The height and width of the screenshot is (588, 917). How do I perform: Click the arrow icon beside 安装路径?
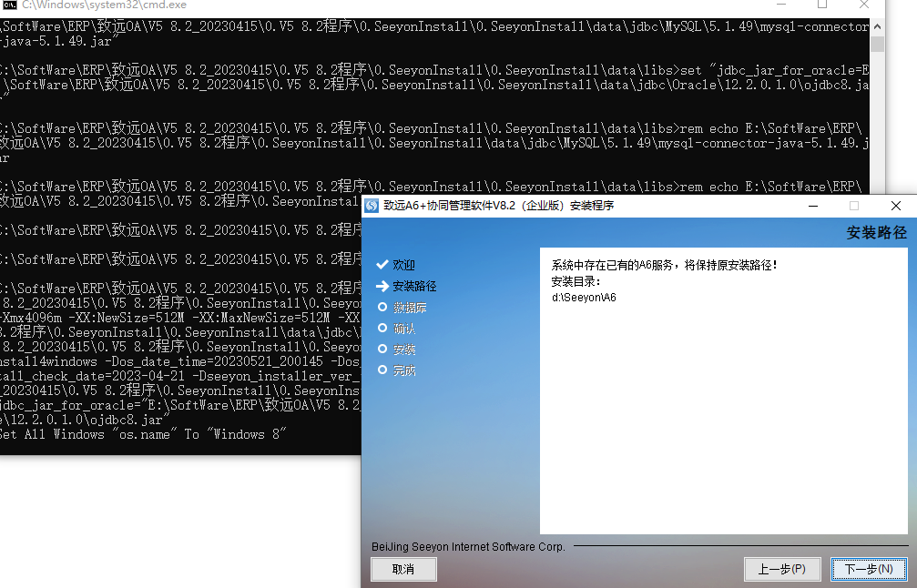click(382, 286)
